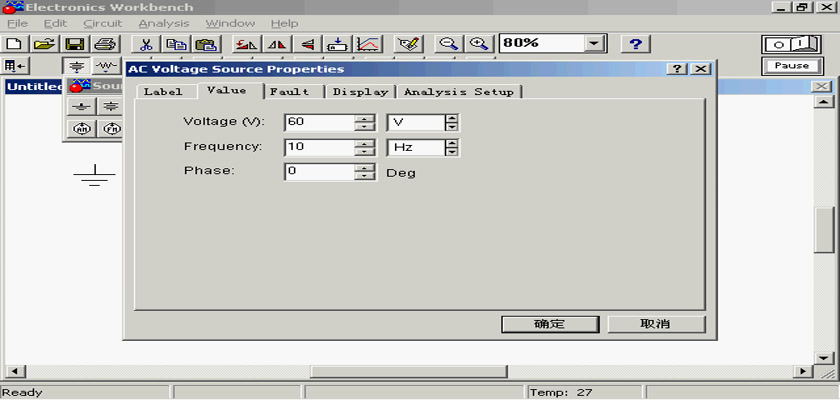This screenshot has width=840, height=400.
Task: Pick the AM source component
Action: [81, 129]
